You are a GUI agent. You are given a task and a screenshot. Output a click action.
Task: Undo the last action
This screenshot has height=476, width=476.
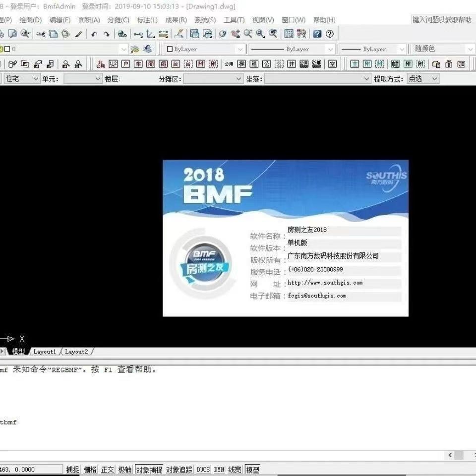[x=94, y=34]
